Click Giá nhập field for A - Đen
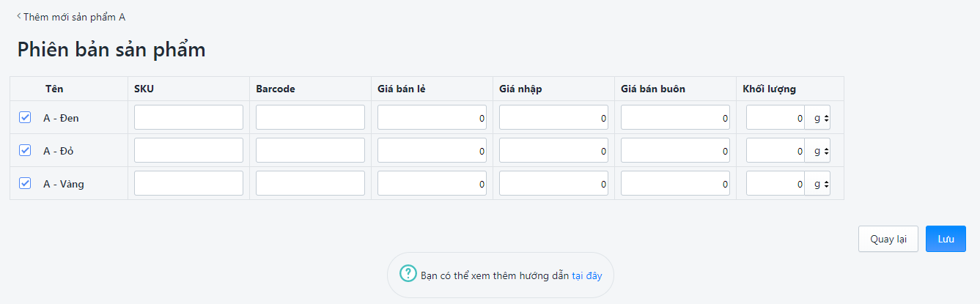The image size is (980, 304). click(x=553, y=117)
